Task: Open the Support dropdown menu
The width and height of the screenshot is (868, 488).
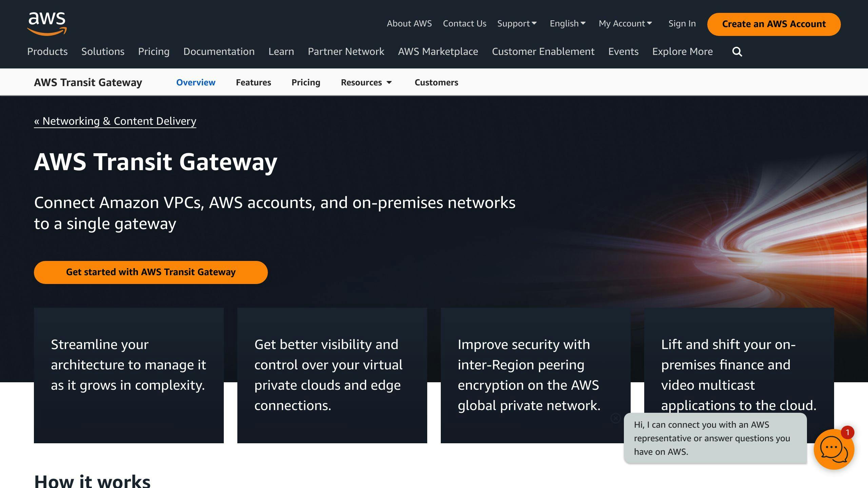Action: click(516, 23)
